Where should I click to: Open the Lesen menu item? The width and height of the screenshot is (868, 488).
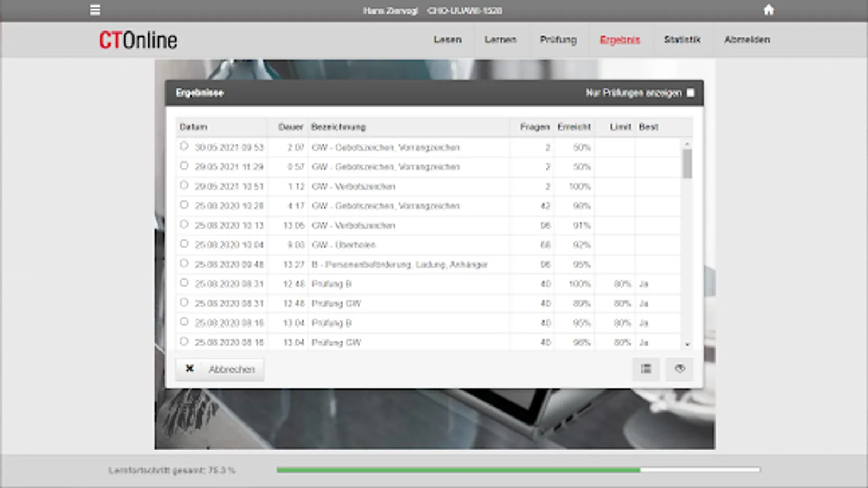click(448, 40)
